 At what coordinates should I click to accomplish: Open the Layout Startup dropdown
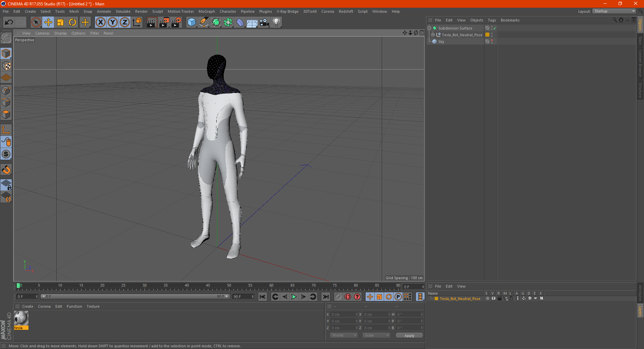point(614,11)
